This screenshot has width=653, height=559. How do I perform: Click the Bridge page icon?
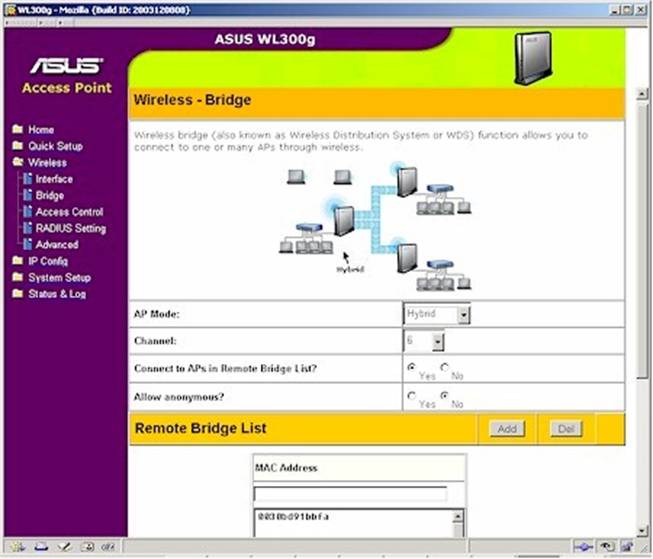27,195
